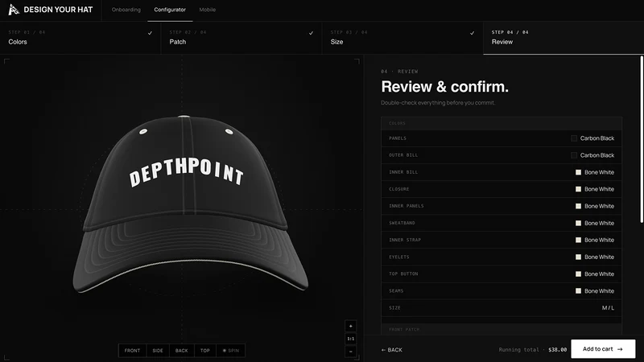
Task: Click the TOP BUTTON row label
Action: tap(403, 274)
